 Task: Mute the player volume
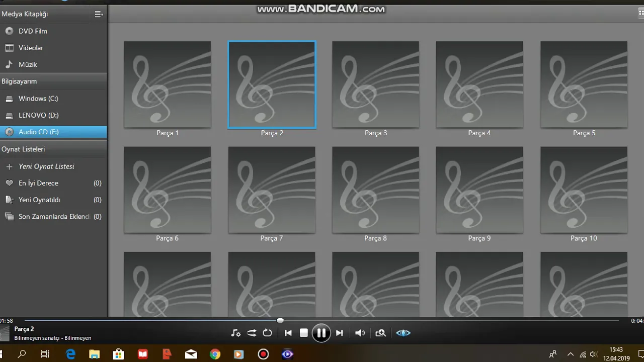coord(360,333)
